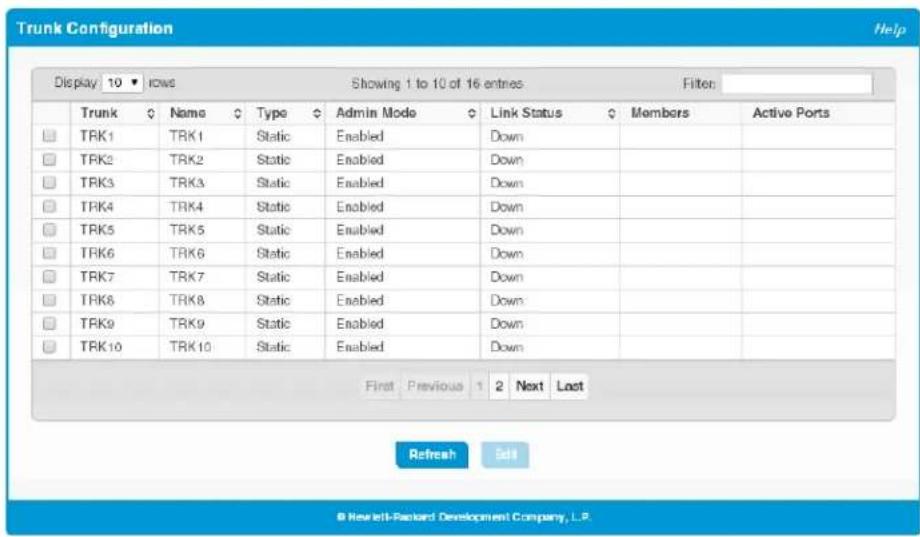Sort by the Type column arrows
Viewport: 920px width, 537px height.
click(317, 114)
